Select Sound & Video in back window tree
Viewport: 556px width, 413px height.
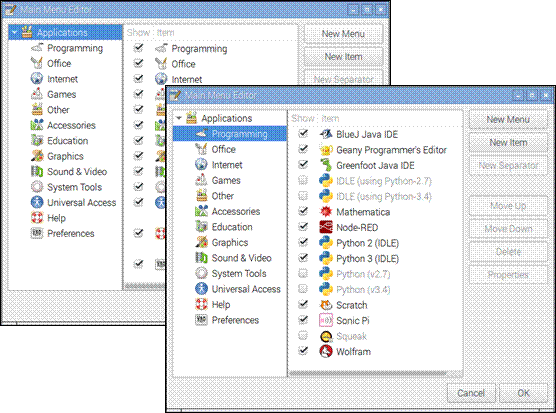pos(77,172)
